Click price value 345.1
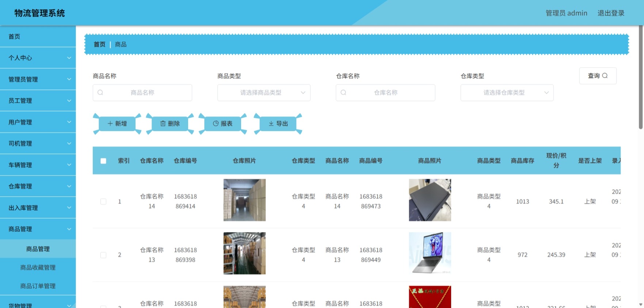The height and width of the screenshot is (308, 644). pos(556,201)
